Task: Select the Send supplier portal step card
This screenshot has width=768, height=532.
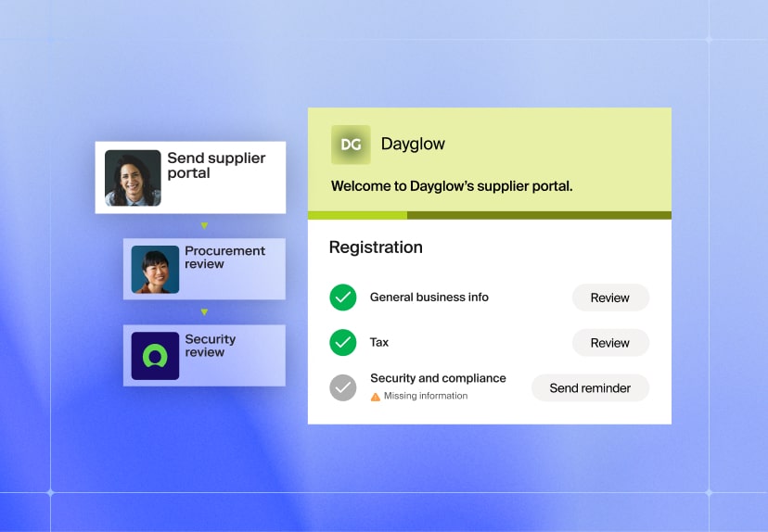Action: tap(190, 178)
